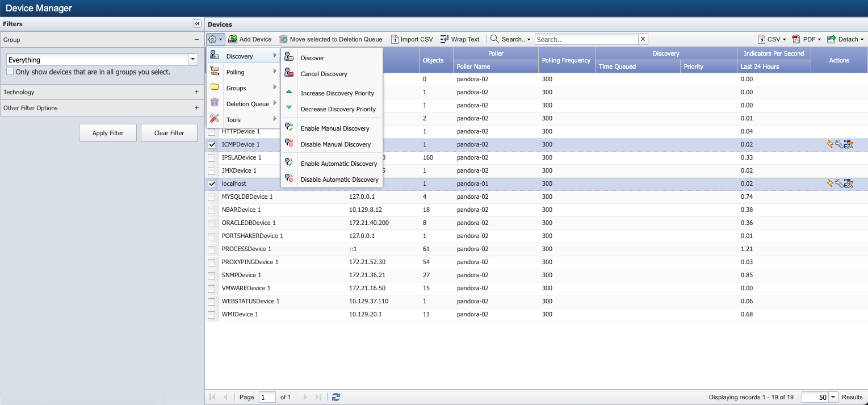This screenshot has height=405, width=868.
Task: Select Disable Automatic Discovery
Action: coord(332,179)
